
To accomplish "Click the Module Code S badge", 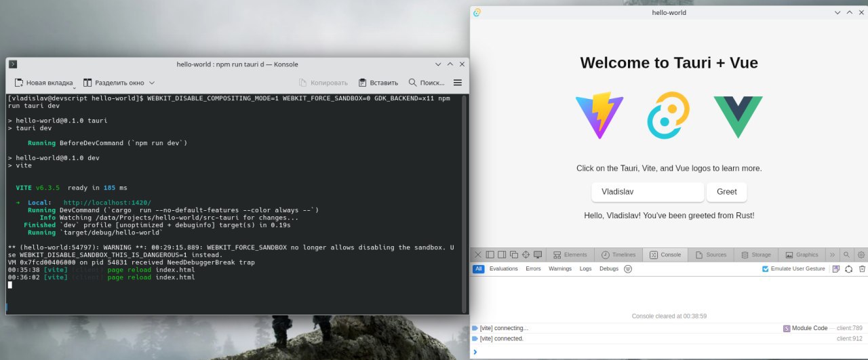I will tap(787, 328).
